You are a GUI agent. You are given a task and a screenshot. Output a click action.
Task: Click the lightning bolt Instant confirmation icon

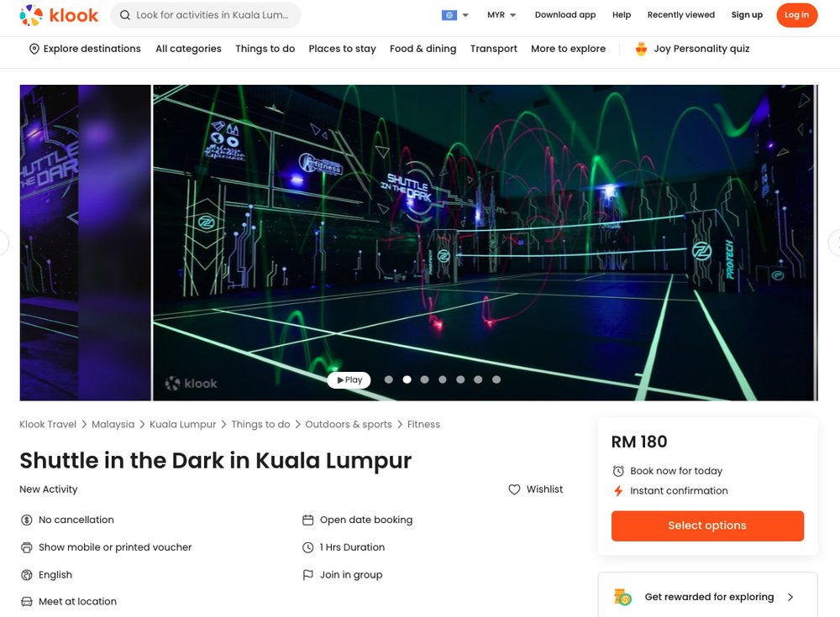[x=618, y=490]
